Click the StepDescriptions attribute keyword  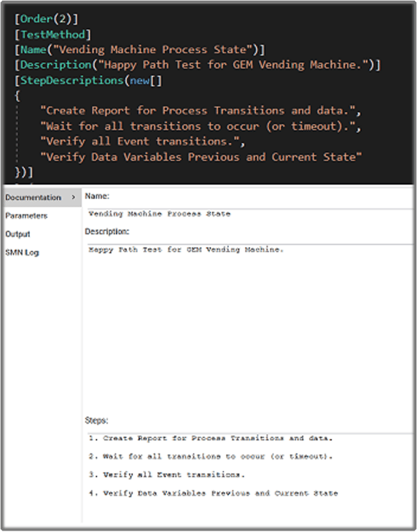click(72, 81)
